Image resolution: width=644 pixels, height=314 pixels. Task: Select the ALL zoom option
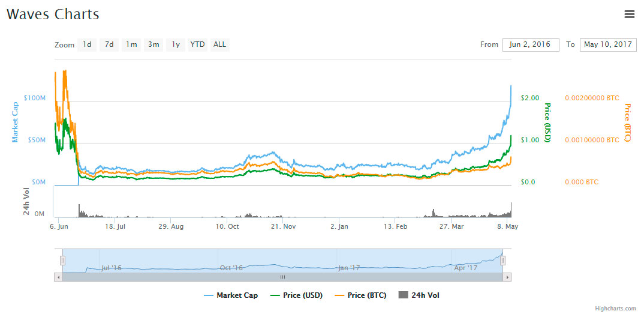tap(219, 44)
